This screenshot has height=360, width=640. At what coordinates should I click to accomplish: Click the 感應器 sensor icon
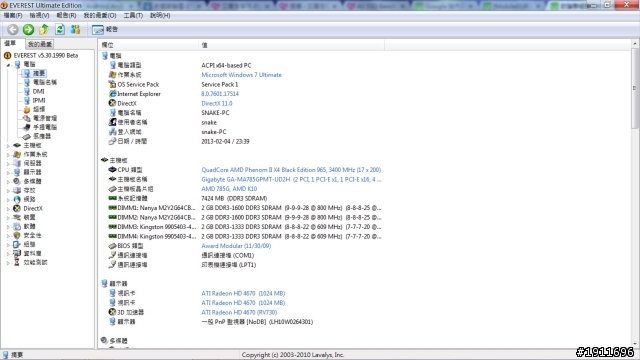pos(27,136)
